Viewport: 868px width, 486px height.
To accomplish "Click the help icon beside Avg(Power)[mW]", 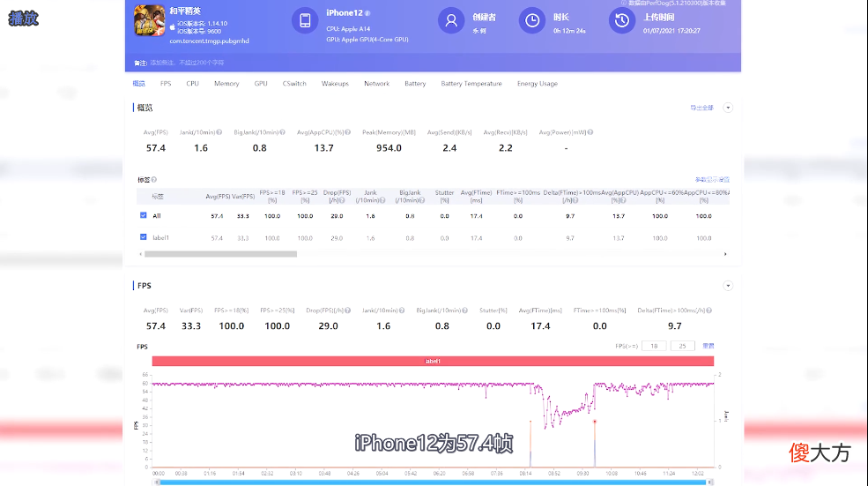I will (590, 132).
